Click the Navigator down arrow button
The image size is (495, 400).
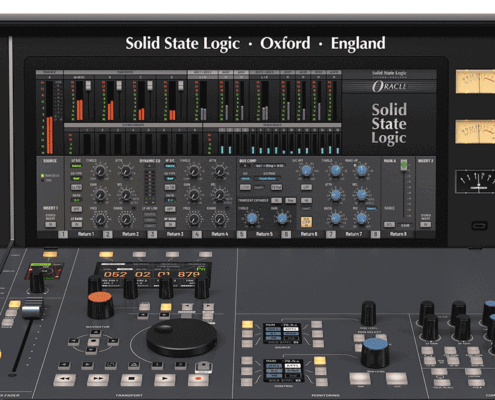(x=92, y=350)
